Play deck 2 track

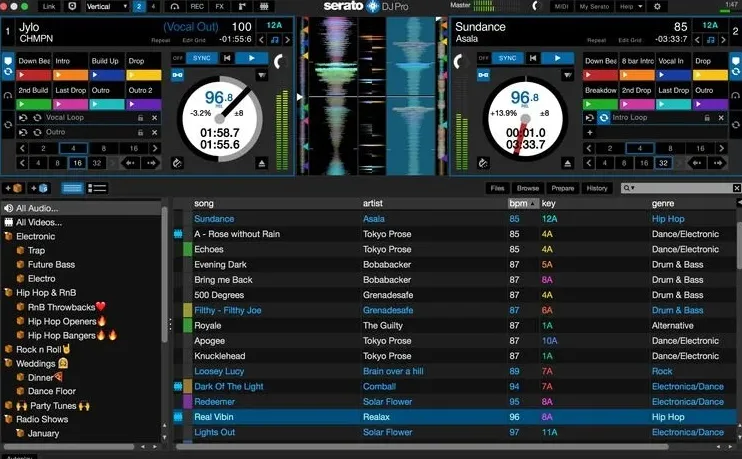tap(557, 58)
